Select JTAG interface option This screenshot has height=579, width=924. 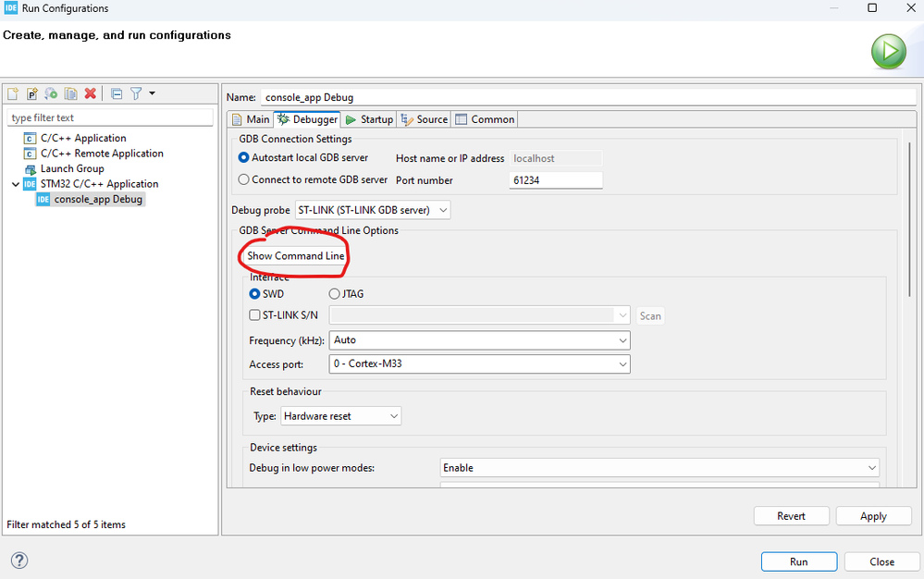[x=346, y=294]
